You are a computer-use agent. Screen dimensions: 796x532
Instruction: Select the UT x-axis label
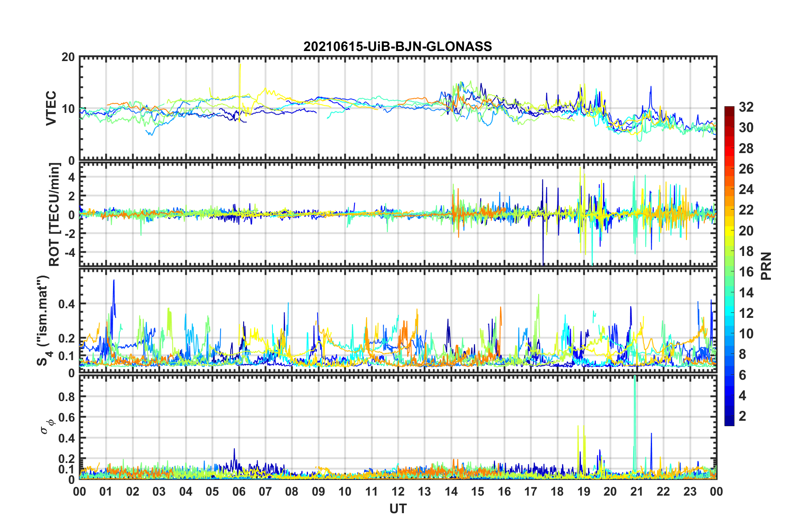(398, 508)
